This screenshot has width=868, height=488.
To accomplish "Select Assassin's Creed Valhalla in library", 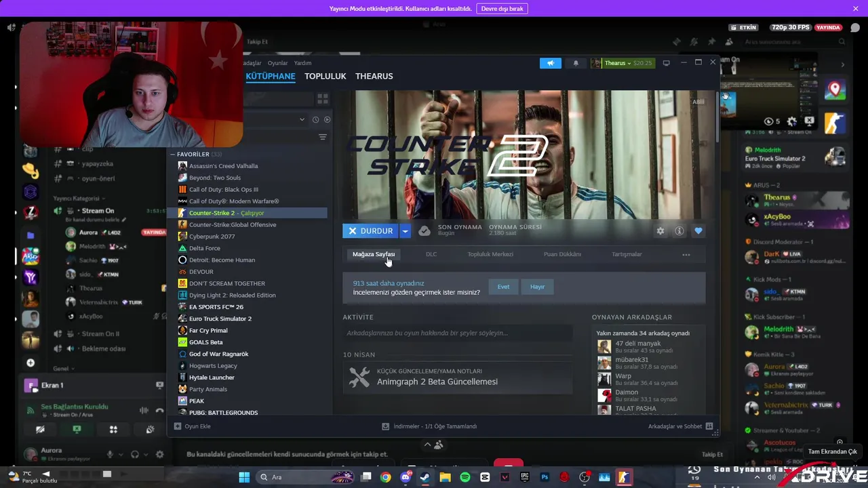I will pos(248,166).
